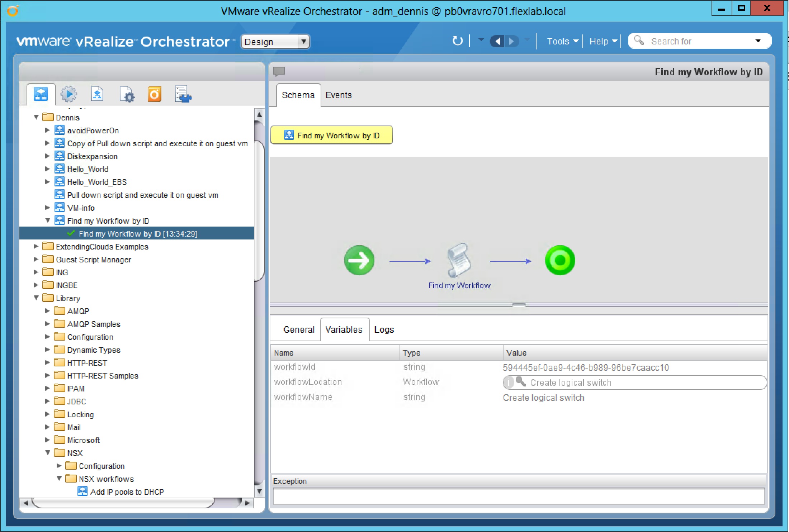Click the comment bubble icon
Screen dimensions: 789x532
(x=279, y=71)
